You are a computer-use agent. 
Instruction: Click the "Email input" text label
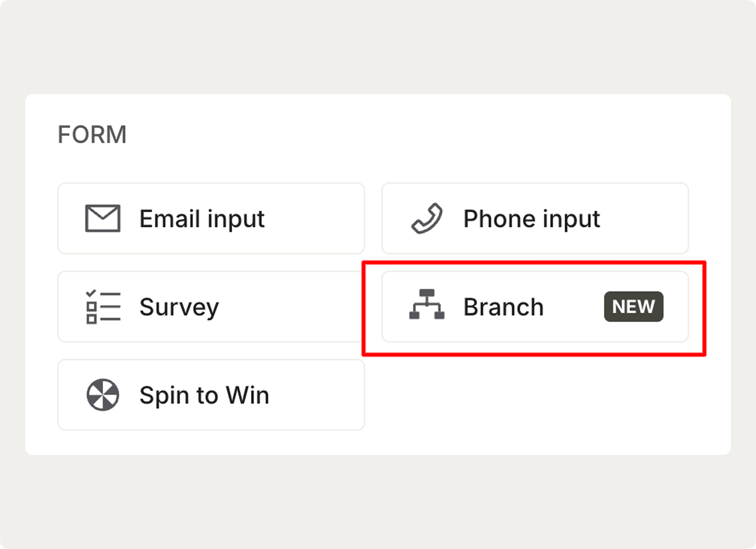tap(202, 219)
